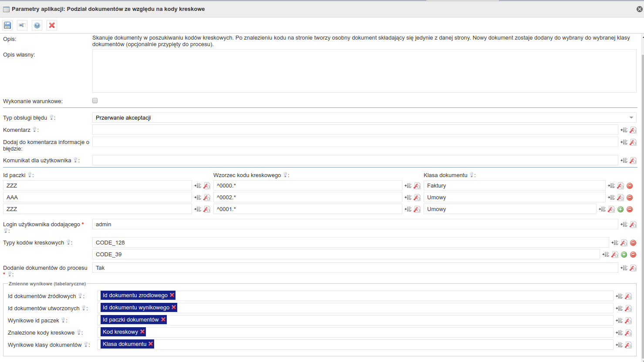
Task: Close the Parametry aplikacji dialog
Action: click(640, 9)
